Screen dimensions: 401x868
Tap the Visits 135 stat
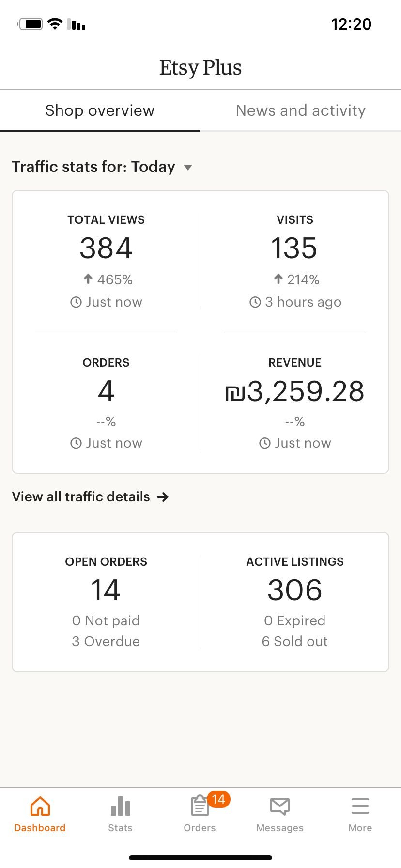[294, 248]
